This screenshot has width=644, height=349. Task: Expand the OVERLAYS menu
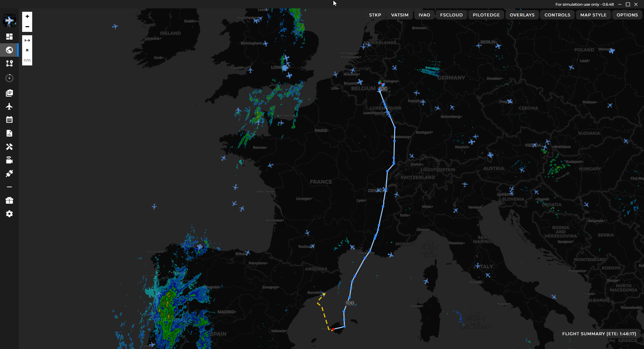pos(522,15)
